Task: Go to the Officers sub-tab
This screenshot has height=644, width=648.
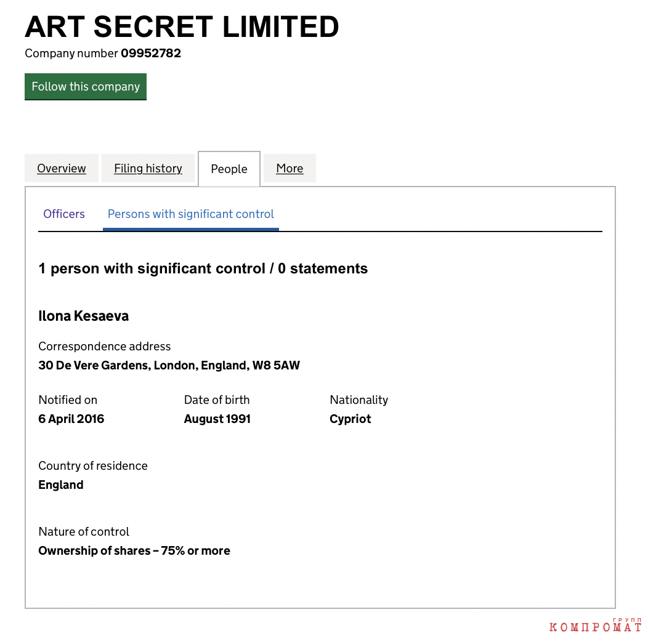Action: click(64, 214)
